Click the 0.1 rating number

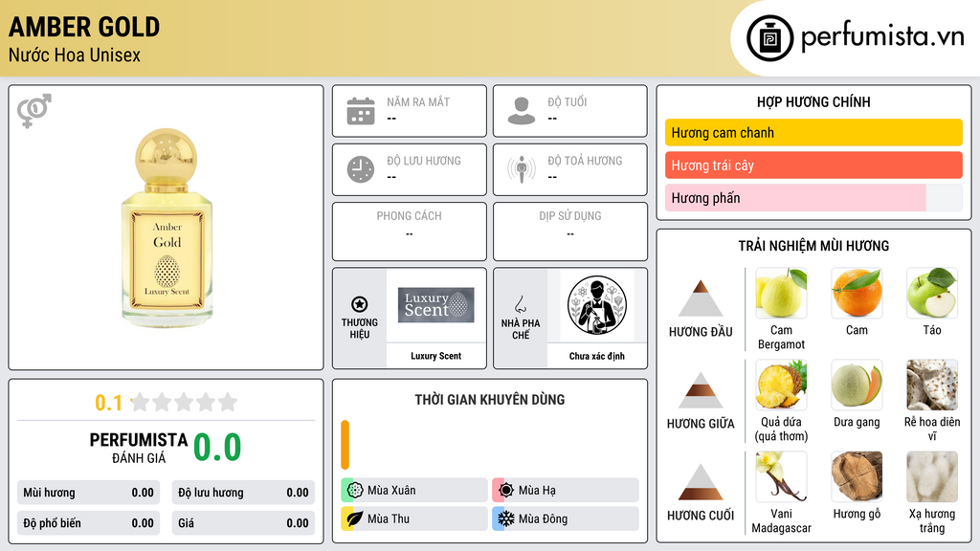click(108, 403)
